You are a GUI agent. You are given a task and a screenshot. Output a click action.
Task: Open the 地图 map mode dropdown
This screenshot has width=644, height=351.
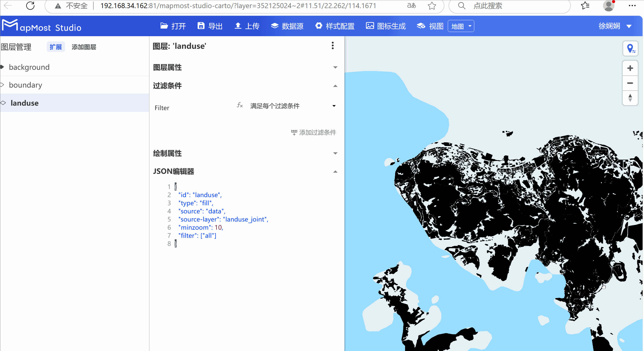coord(461,26)
